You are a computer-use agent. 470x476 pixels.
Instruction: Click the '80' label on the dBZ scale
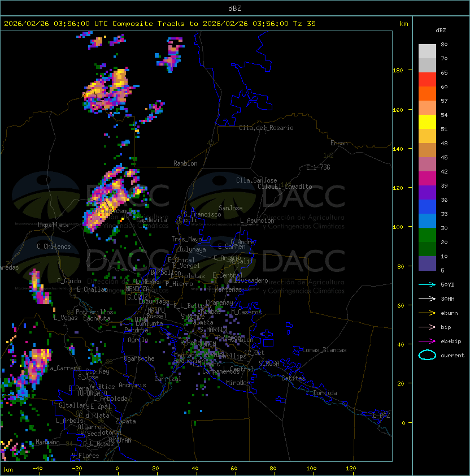click(x=444, y=44)
